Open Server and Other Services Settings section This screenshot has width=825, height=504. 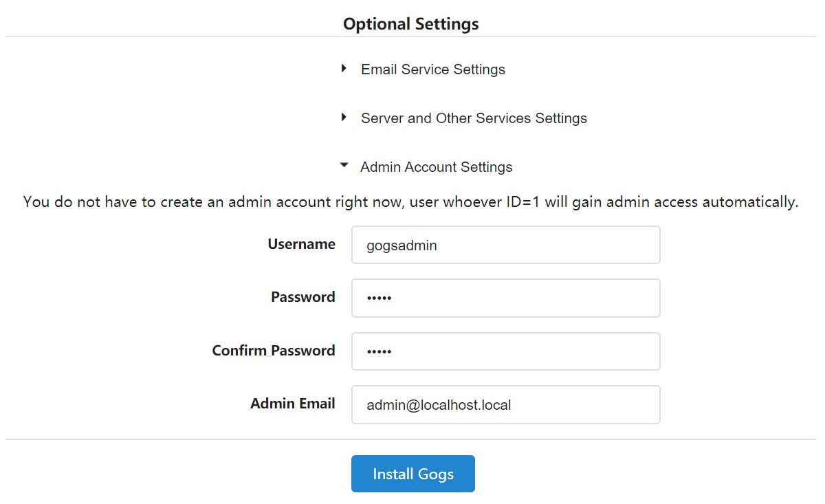pyautogui.click(x=474, y=118)
